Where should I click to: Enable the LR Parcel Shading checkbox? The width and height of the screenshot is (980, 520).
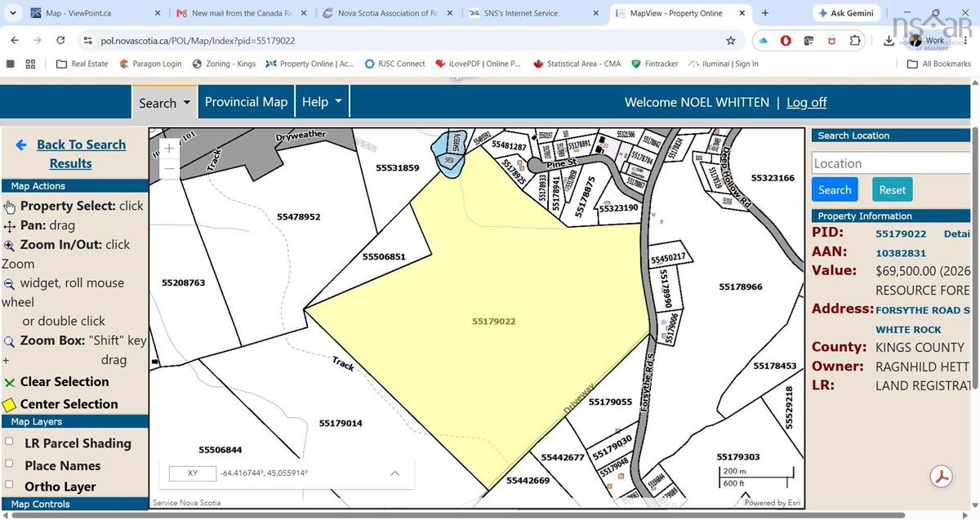point(9,442)
